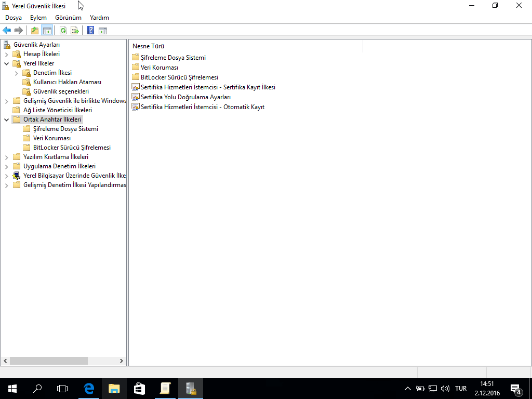Click the Export List toolbar icon

[x=75, y=31]
